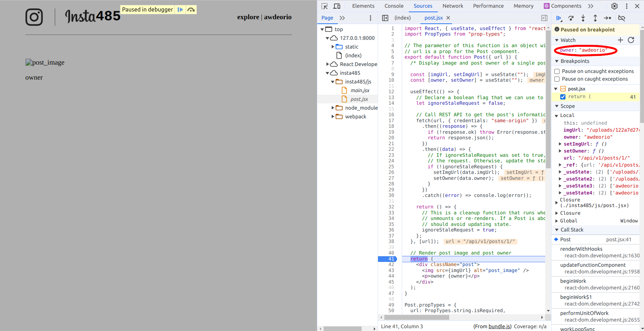Image resolution: width=644 pixels, height=331 pixels.
Task: Click line 41 breakpoint marker in gutter
Action: [x=387, y=259]
